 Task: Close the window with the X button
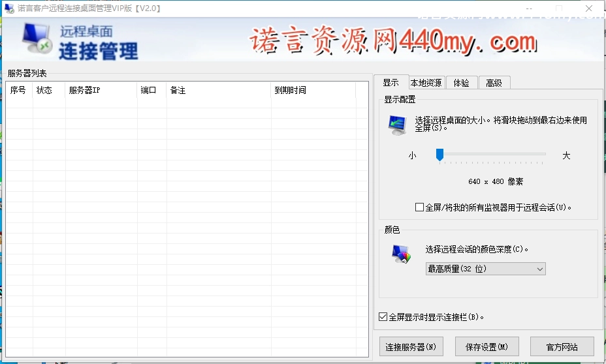click(588, 8)
